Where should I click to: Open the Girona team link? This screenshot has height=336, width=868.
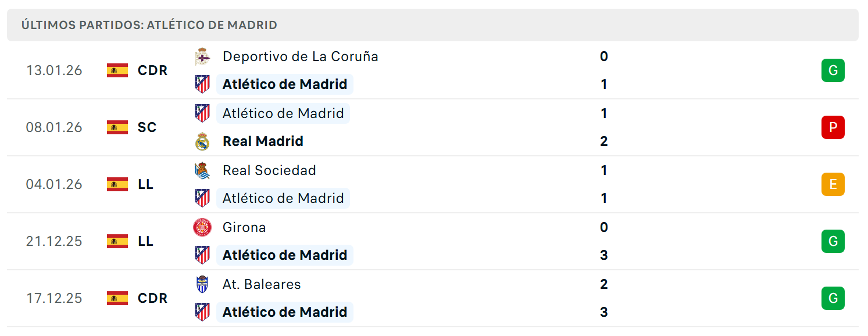click(244, 227)
